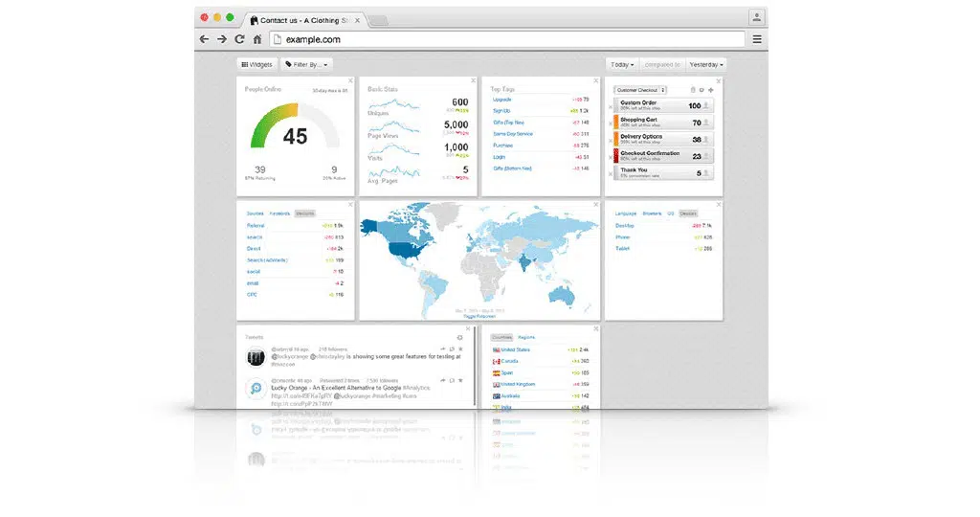Delete the funnel with the trash icon
Viewport: 980px width, 517px height.
pyautogui.click(x=693, y=90)
